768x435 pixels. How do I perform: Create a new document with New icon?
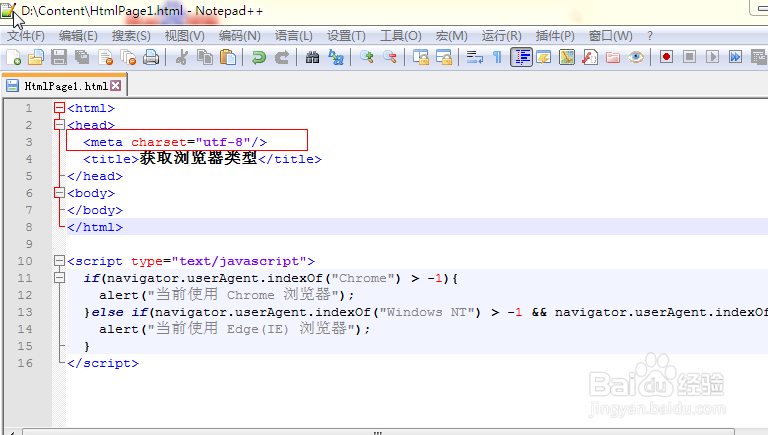point(13,57)
